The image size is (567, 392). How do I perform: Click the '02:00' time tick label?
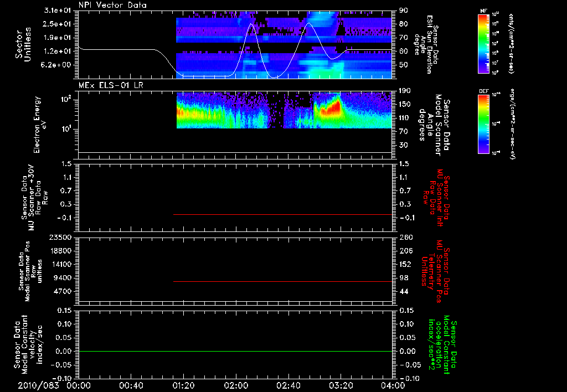236,385
